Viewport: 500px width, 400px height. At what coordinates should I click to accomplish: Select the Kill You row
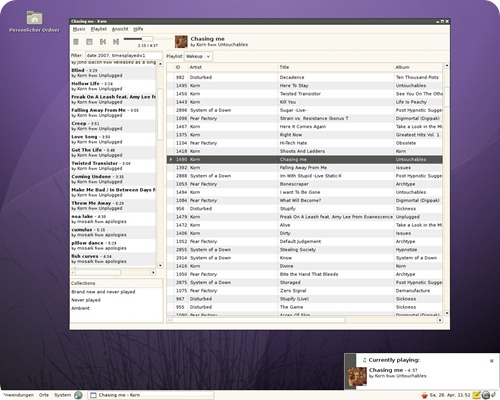click(305, 102)
